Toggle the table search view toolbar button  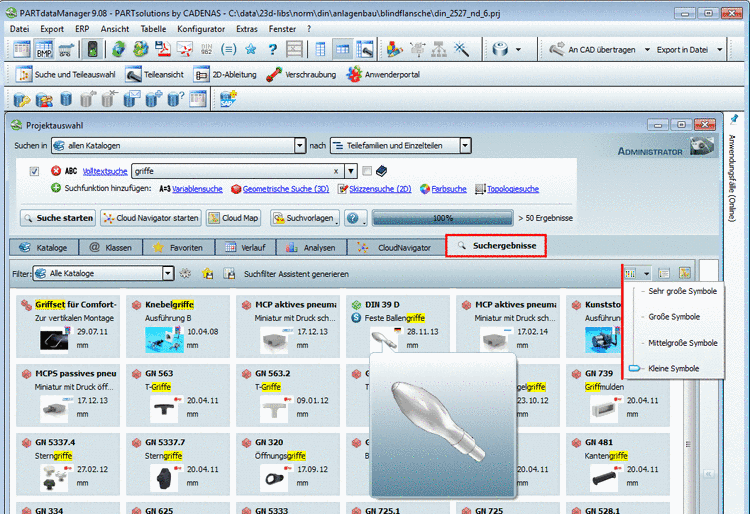[x=364, y=49]
